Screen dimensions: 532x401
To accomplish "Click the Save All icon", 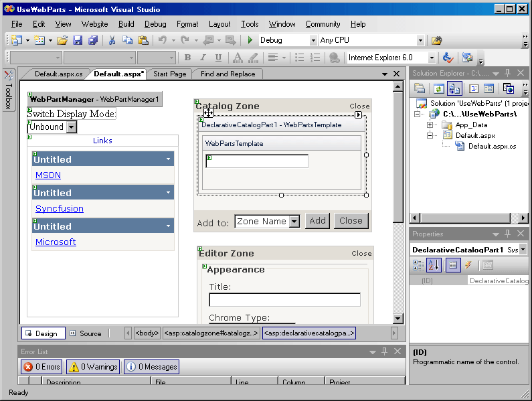I will (x=93, y=41).
